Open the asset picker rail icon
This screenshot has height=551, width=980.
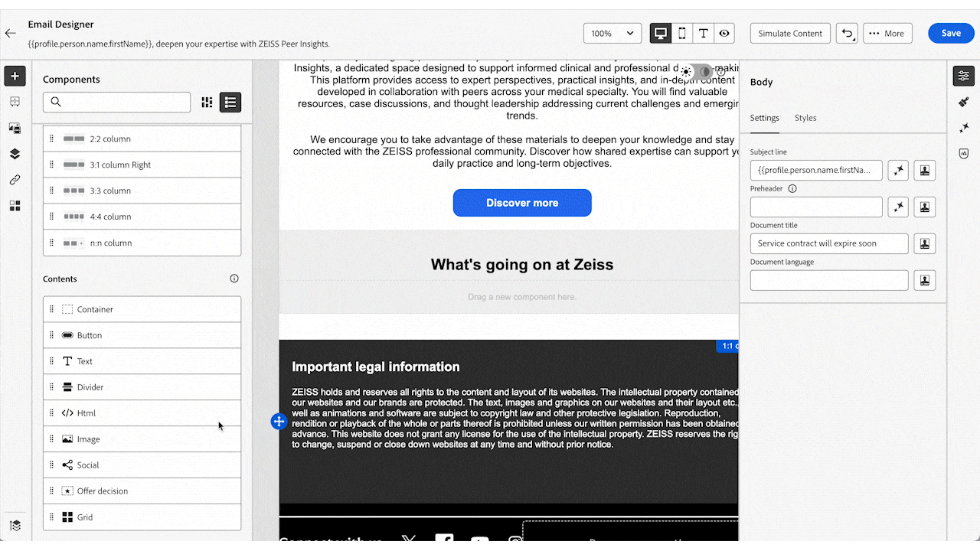15,128
